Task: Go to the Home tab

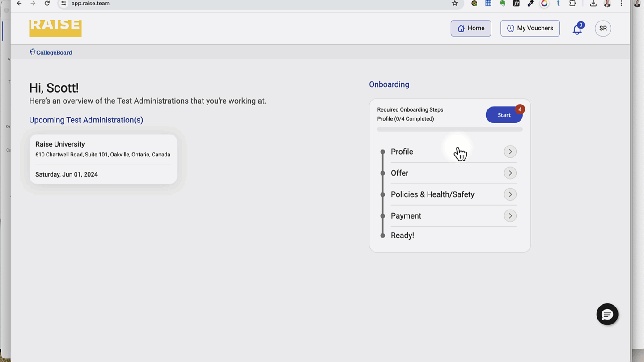Action: tap(470, 28)
